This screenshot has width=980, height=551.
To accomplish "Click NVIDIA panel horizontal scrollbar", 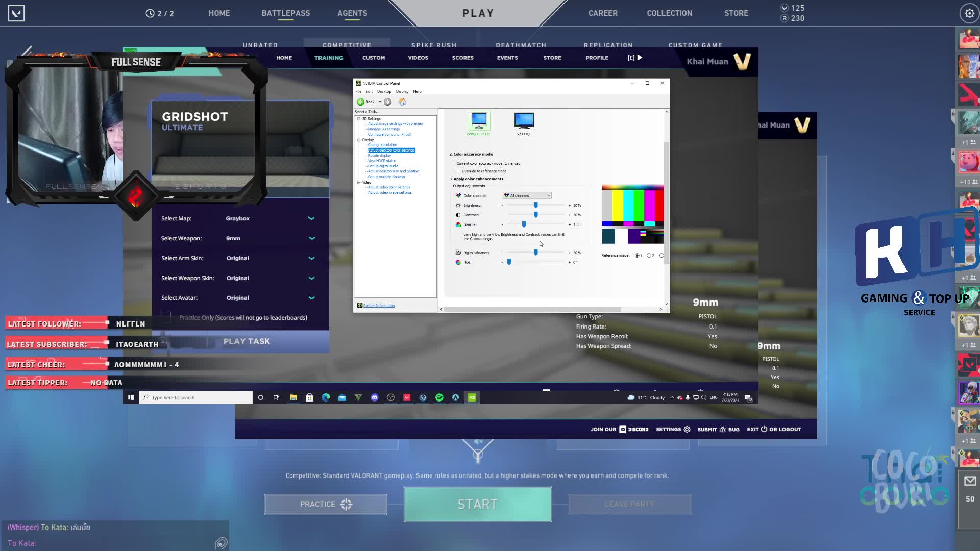I will [532, 309].
